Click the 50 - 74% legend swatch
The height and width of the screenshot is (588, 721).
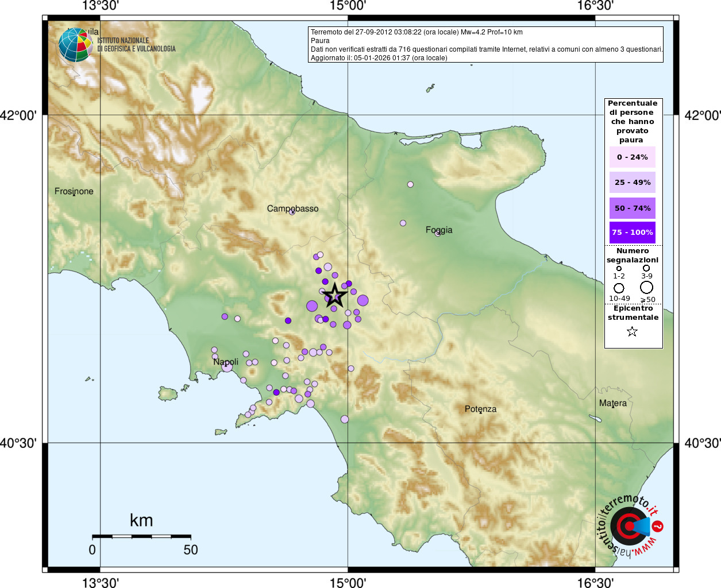click(632, 208)
